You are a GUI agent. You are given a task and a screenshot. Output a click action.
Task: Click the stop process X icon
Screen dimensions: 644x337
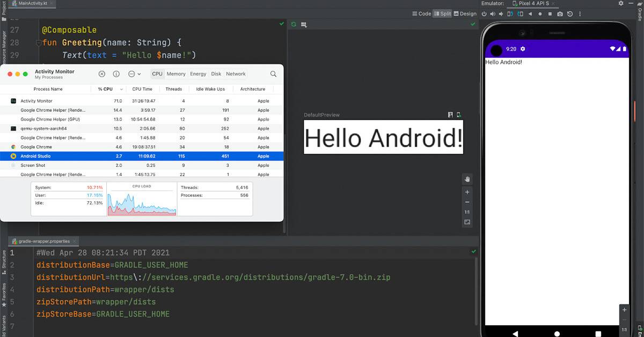(x=102, y=74)
